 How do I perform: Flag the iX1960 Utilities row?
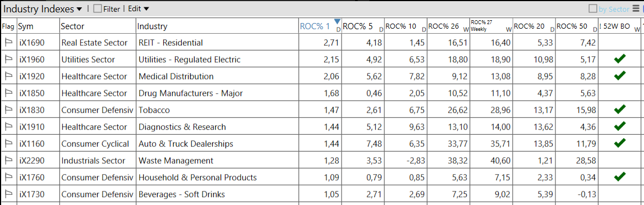tap(8, 59)
